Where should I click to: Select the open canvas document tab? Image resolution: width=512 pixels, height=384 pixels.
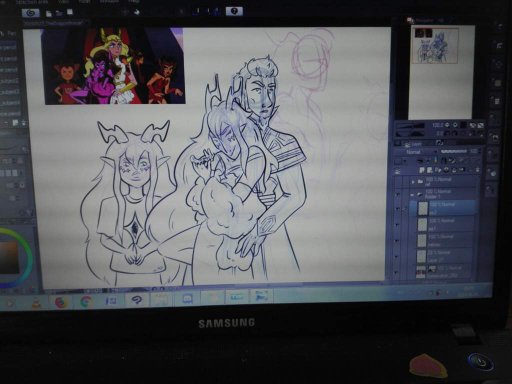click(53, 23)
